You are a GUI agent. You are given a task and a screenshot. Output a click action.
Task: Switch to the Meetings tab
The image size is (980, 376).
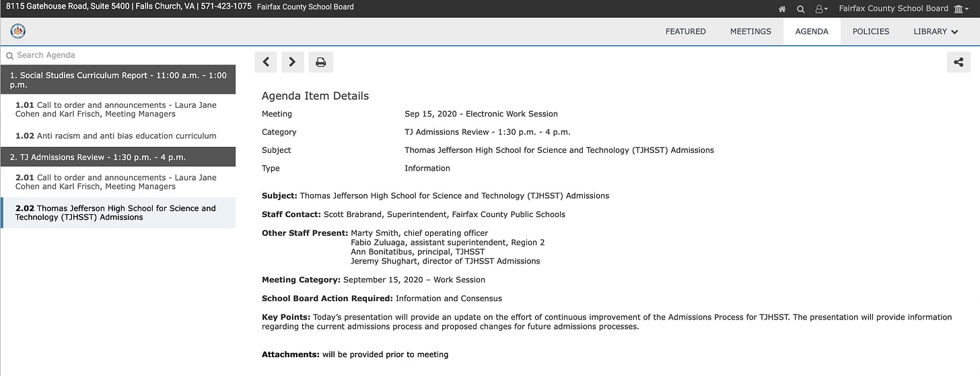(x=750, y=31)
